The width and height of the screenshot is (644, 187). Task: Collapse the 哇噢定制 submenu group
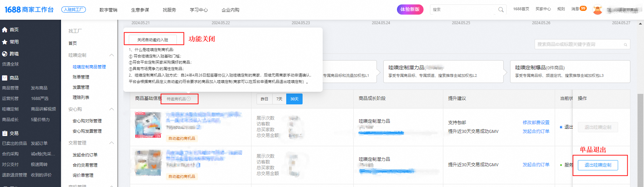[111, 55]
